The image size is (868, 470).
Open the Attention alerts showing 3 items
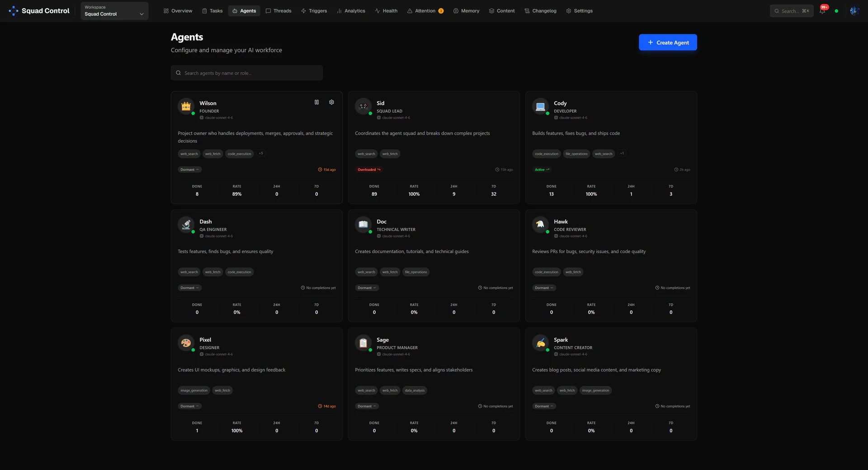click(425, 10)
